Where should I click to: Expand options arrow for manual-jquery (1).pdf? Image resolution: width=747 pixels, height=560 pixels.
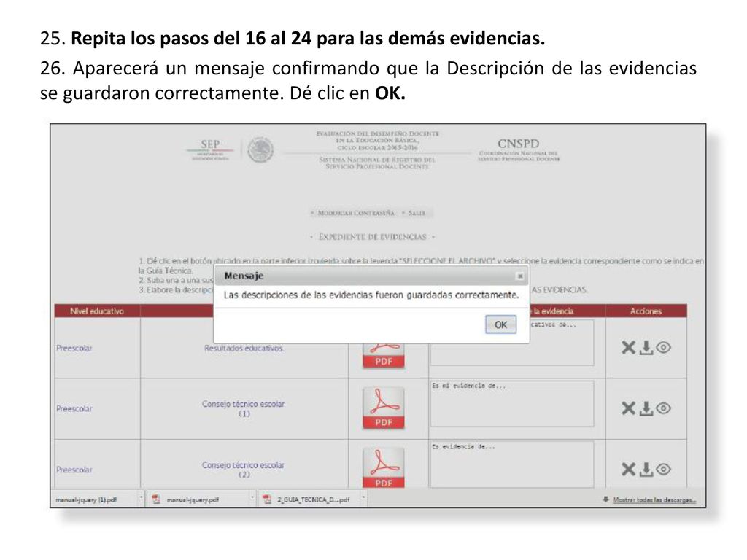click(142, 499)
